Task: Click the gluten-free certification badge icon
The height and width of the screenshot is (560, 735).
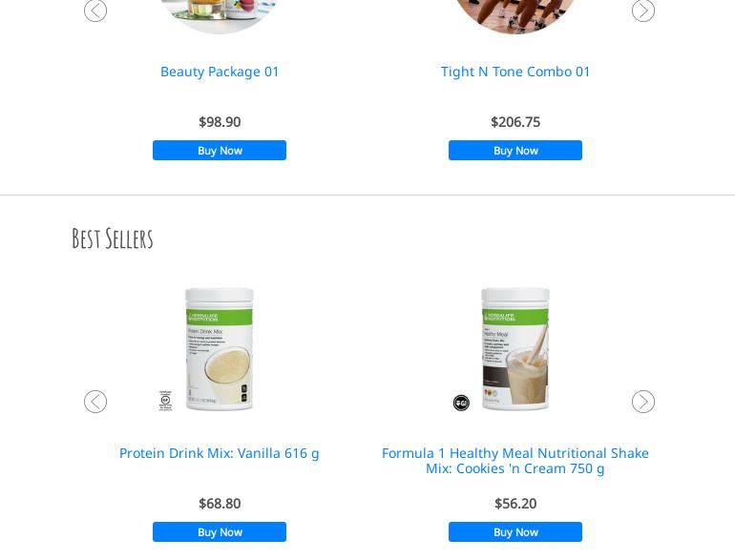Action: tap(165, 401)
